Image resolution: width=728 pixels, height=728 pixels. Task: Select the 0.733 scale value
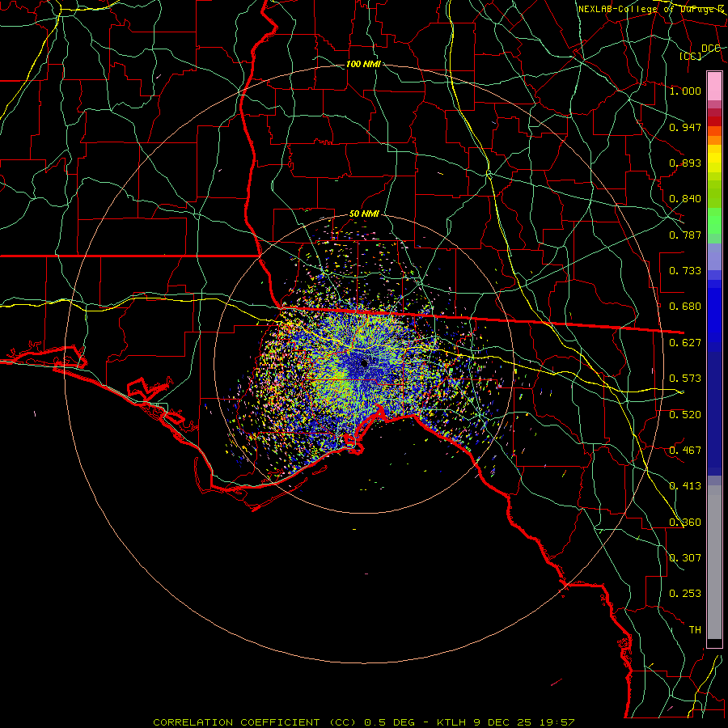point(685,271)
